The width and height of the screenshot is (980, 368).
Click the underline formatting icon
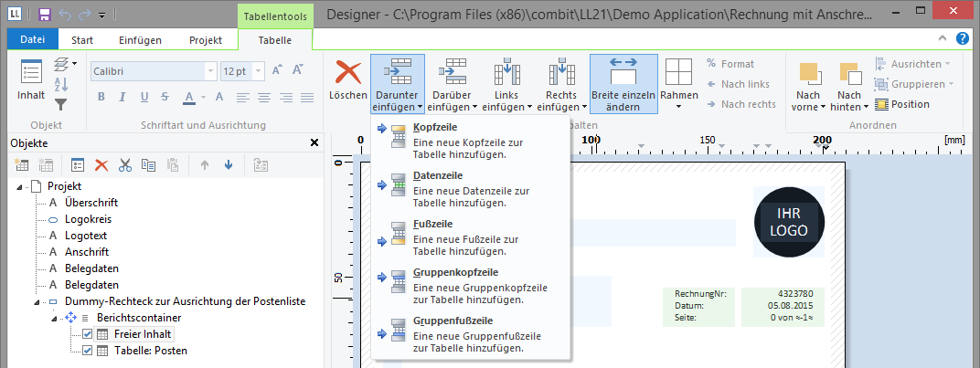[144, 98]
